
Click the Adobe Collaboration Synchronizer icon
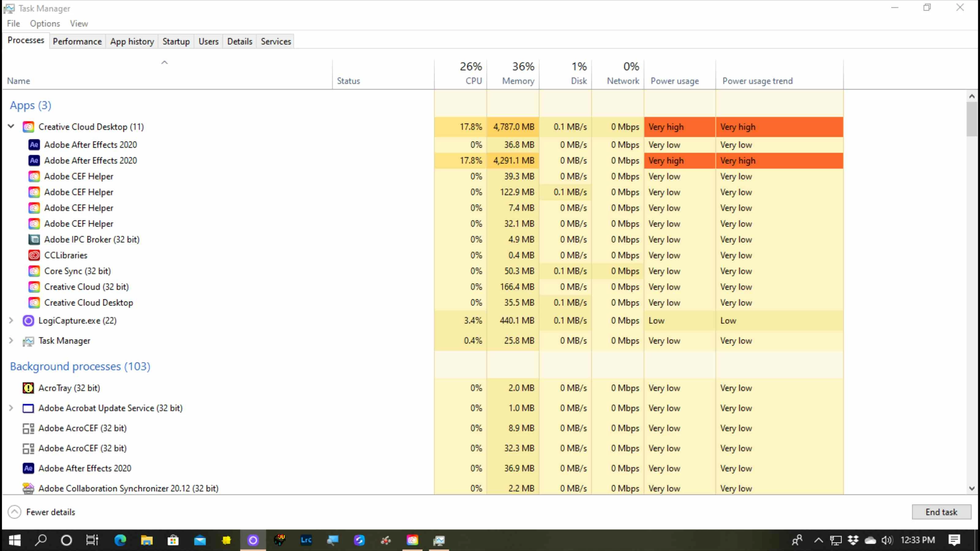tap(28, 488)
